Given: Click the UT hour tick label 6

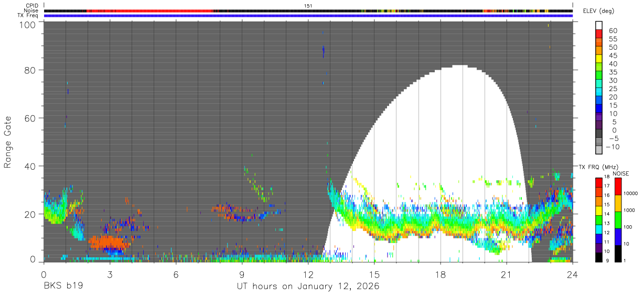Looking at the screenshot, I should point(176,274).
